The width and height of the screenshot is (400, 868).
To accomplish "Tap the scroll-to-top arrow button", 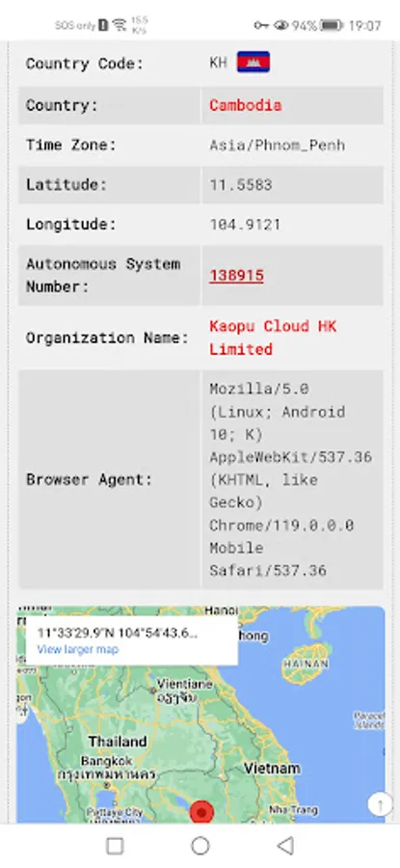I will 380,804.
